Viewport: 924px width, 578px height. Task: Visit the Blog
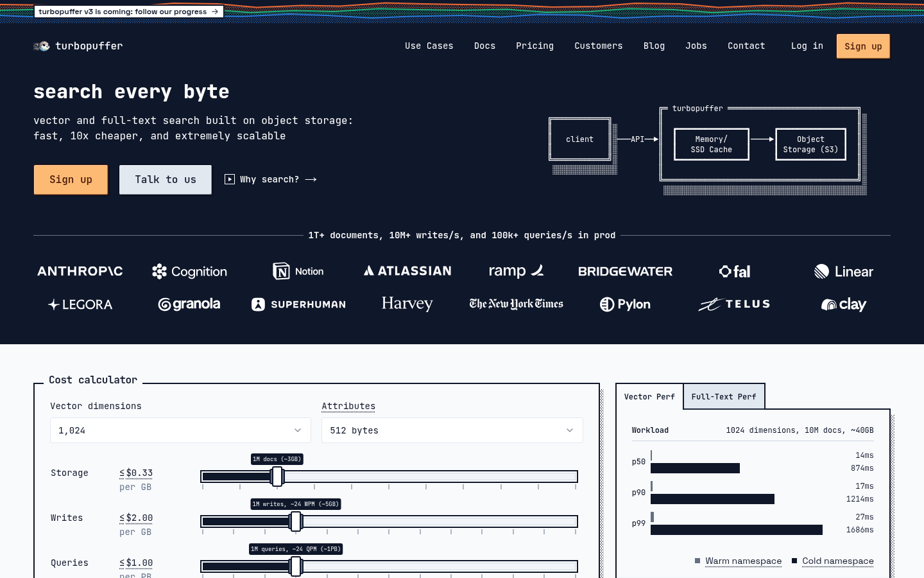[654, 46]
